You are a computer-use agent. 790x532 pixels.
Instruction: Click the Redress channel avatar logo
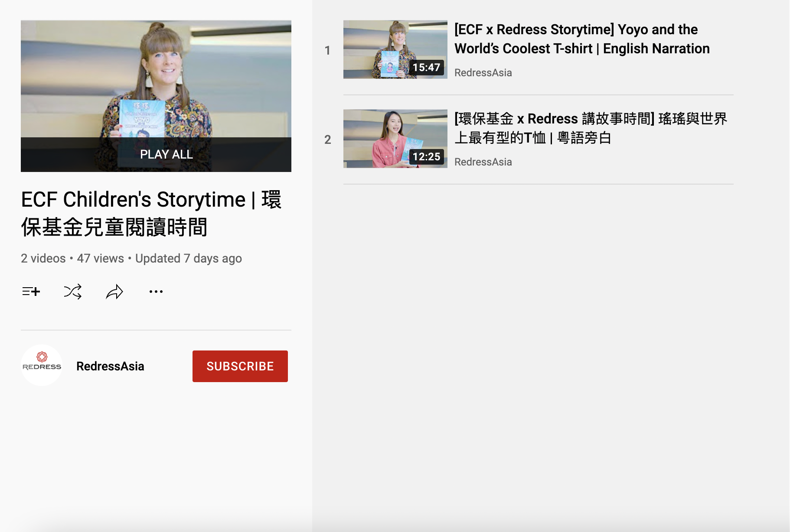coord(42,365)
